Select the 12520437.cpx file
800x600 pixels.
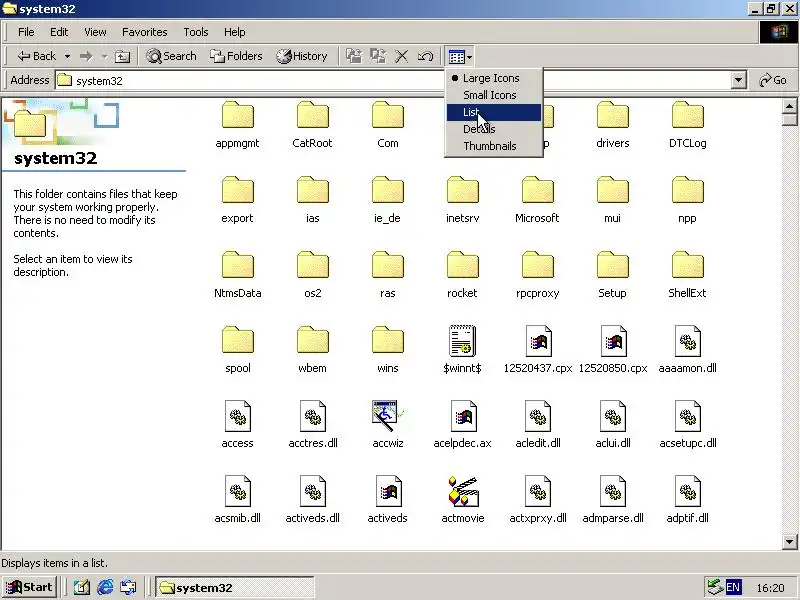coord(538,350)
